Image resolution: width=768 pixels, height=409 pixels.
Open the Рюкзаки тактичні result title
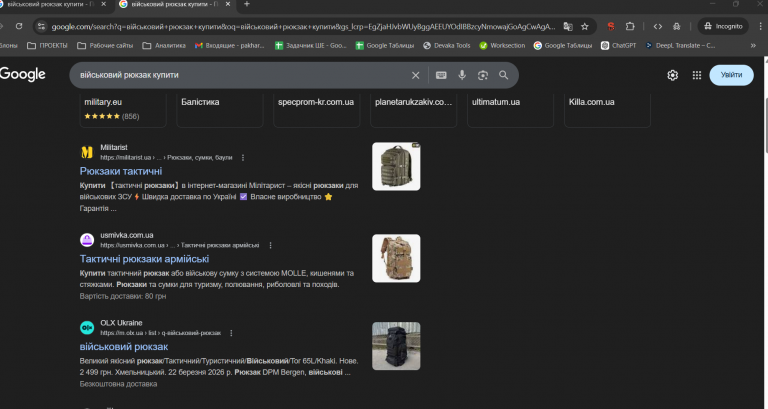point(121,171)
